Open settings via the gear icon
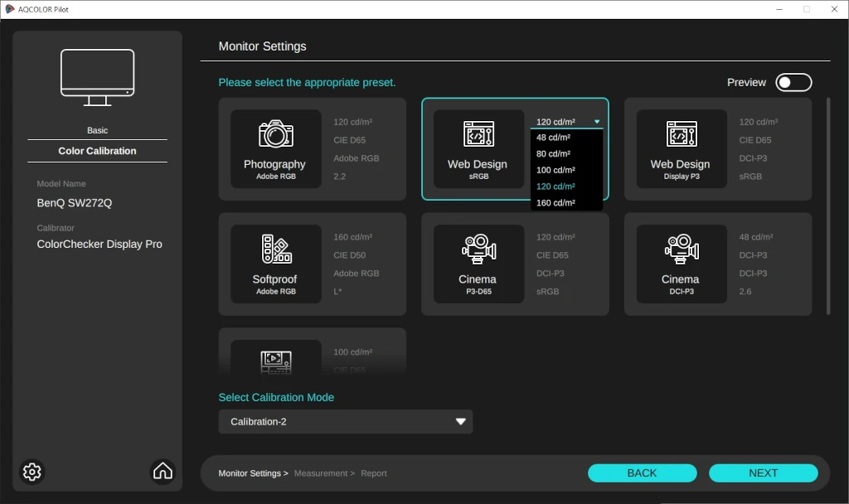849x504 pixels. 32,472
